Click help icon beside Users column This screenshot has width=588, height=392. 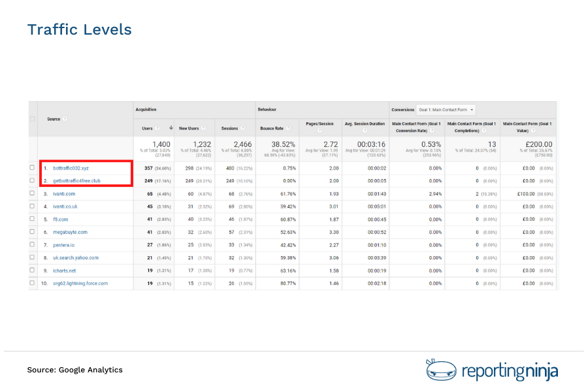point(157,128)
